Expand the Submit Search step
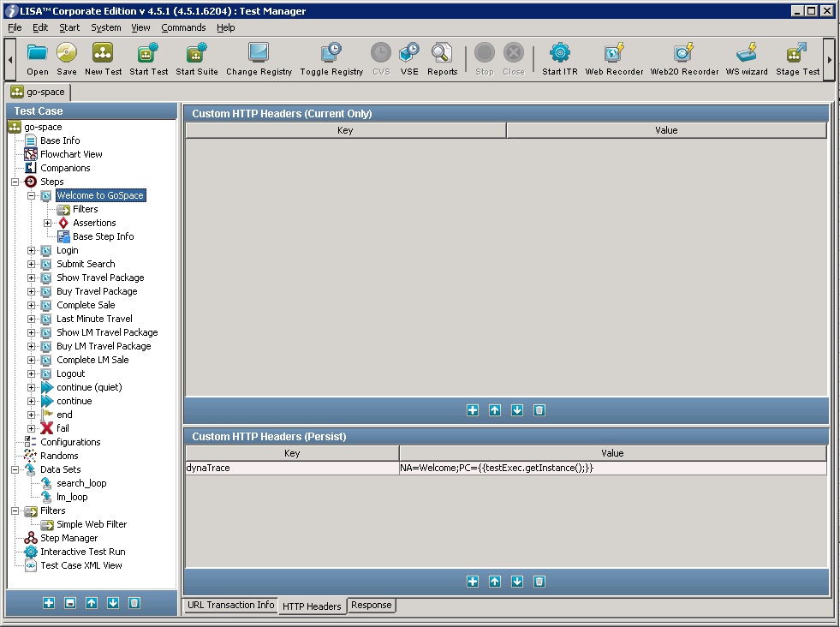 [31, 264]
